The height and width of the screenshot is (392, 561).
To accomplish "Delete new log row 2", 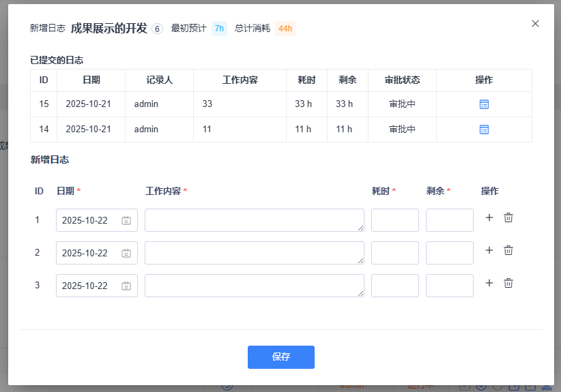I will coord(508,250).
